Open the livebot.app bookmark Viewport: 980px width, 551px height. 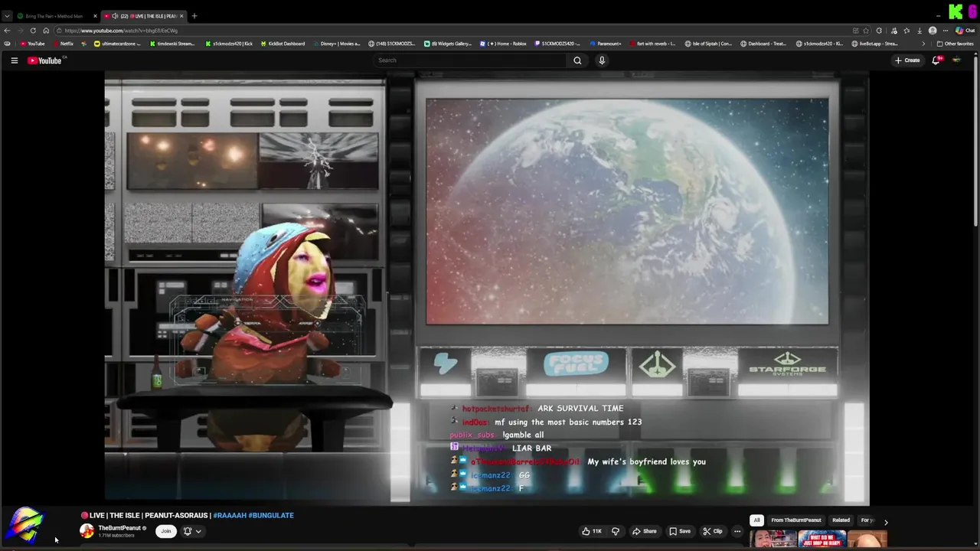(x=874, y=44)
